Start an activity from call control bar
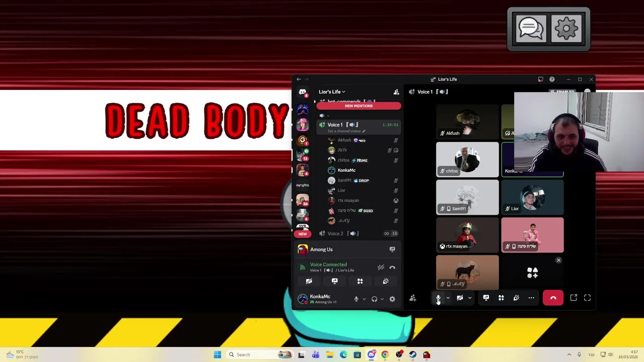This screenshot has height=362, width=644. tap(501, 298)
